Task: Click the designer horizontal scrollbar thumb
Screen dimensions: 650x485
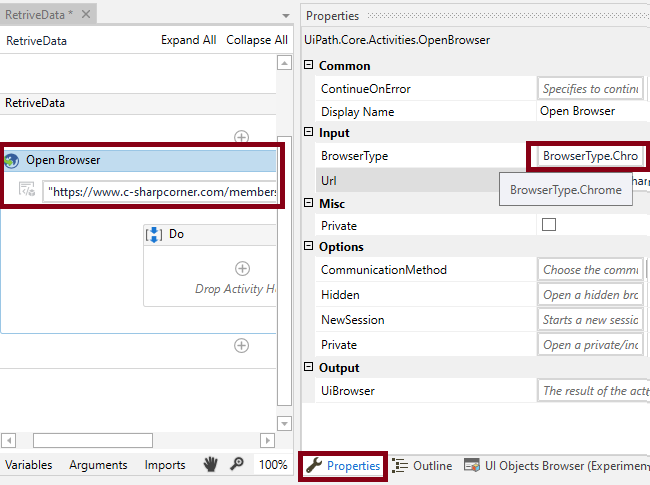Action: click(93, 440)
